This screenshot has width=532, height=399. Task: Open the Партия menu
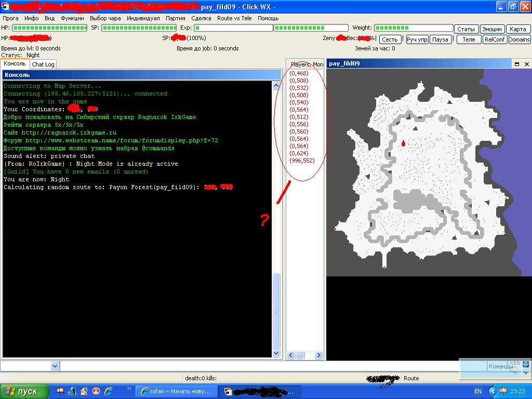click(x=176, y=18)
